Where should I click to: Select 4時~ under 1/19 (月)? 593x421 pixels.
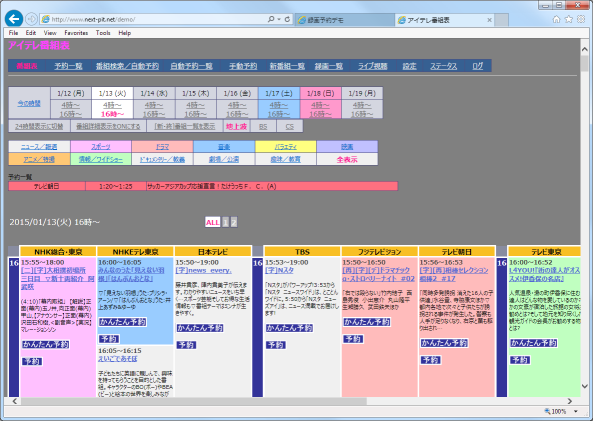(x=362, y=105)
